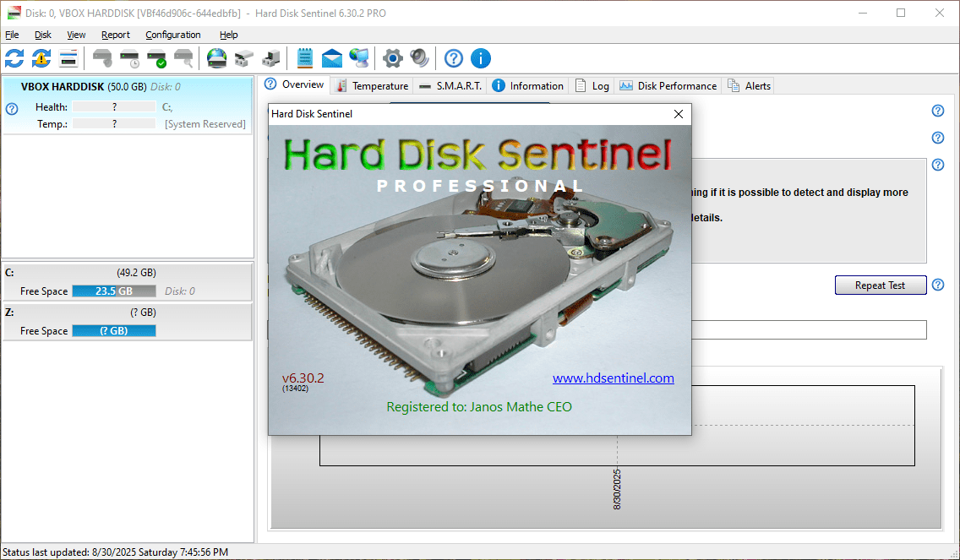Click the 8/30/2025 date marker on graph
The height and width of the screenshot is (560, 960).
pyautogui.click(x=617, y=490)
